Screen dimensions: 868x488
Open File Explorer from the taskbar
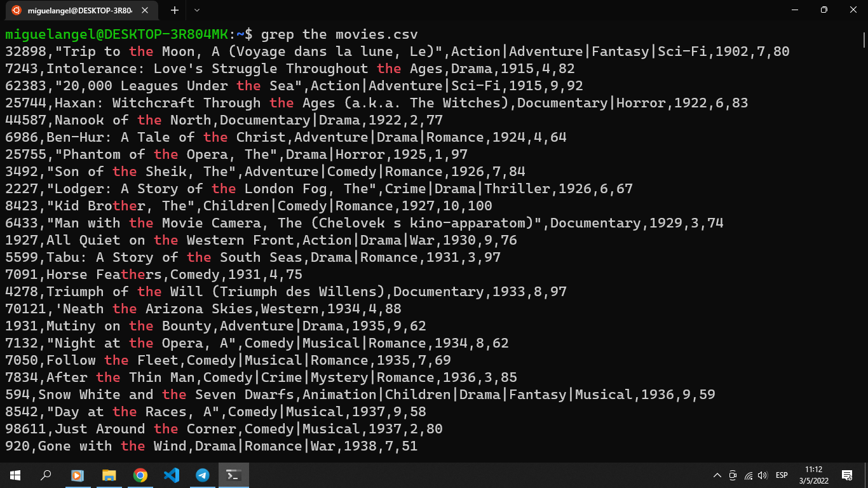tap(109, 475)
